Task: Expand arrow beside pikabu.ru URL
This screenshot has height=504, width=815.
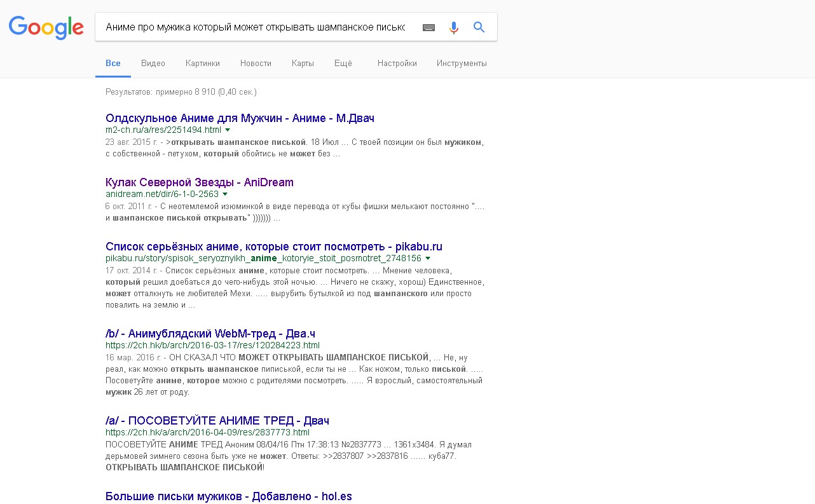Action: [x=428, y=258]
